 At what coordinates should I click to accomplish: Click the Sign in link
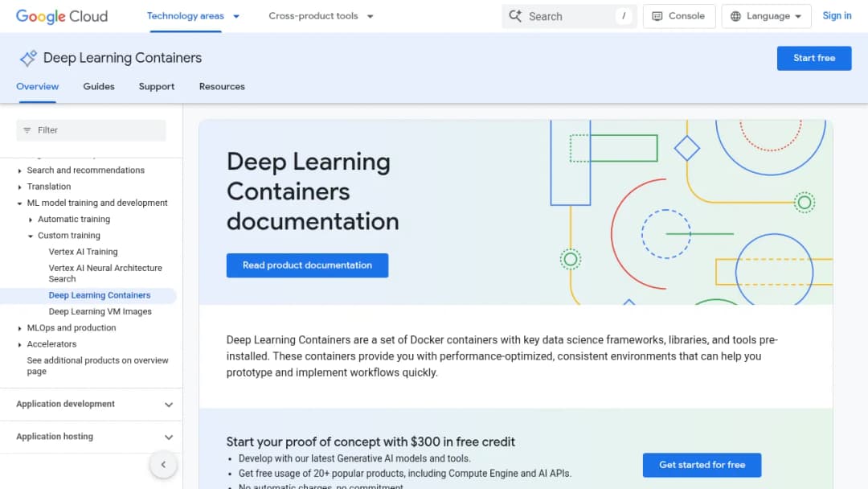pyautogui.click(x=837, y=16)
